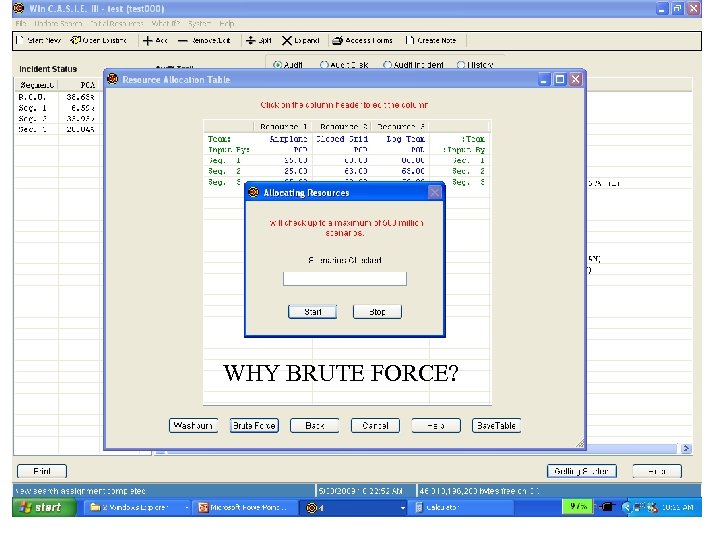
Task: Click the 25.00 Airplane cell for Seg. 2
Action: [296, 171]
